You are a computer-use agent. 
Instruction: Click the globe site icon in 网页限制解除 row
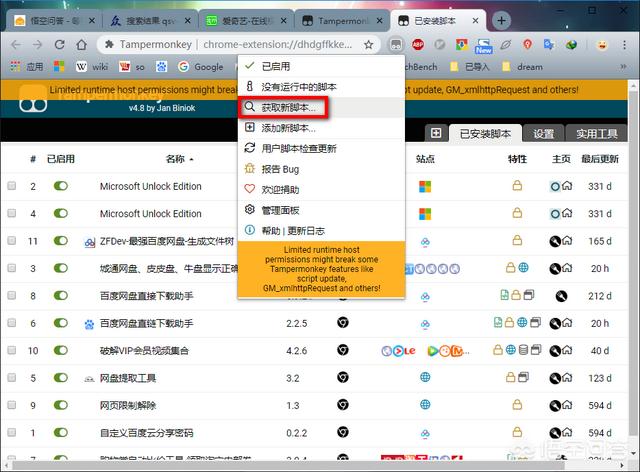425,405
